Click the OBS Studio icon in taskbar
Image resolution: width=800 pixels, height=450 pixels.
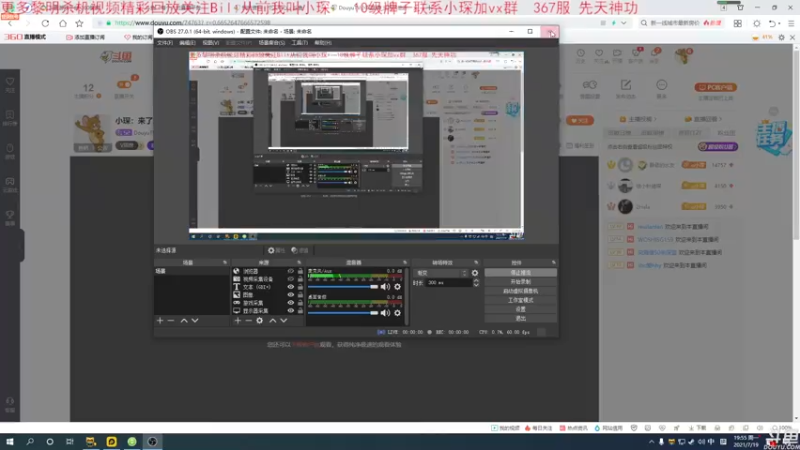pyautogui.click(x=152, y=441)
